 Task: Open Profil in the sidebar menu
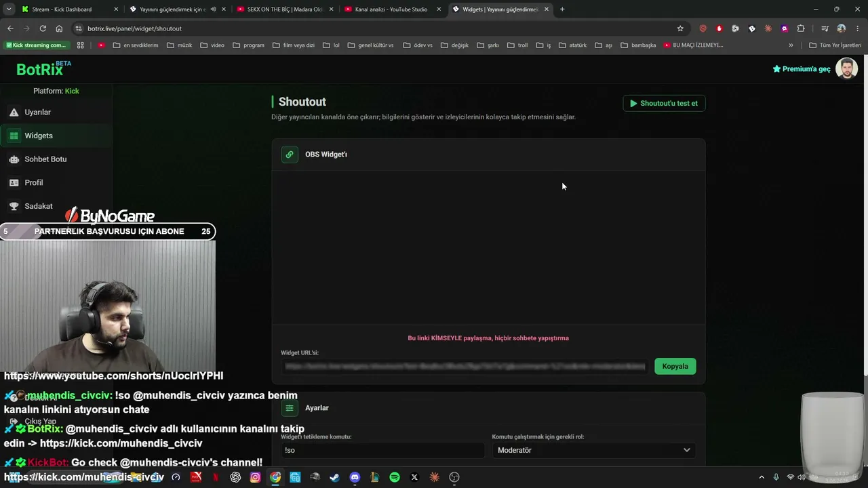[56, 183]
